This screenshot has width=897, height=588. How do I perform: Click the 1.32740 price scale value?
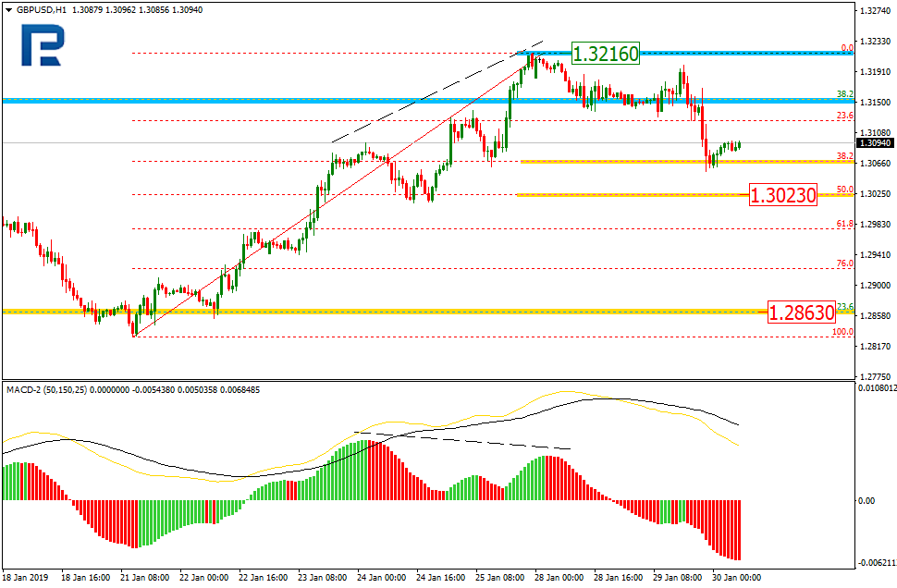875,10
